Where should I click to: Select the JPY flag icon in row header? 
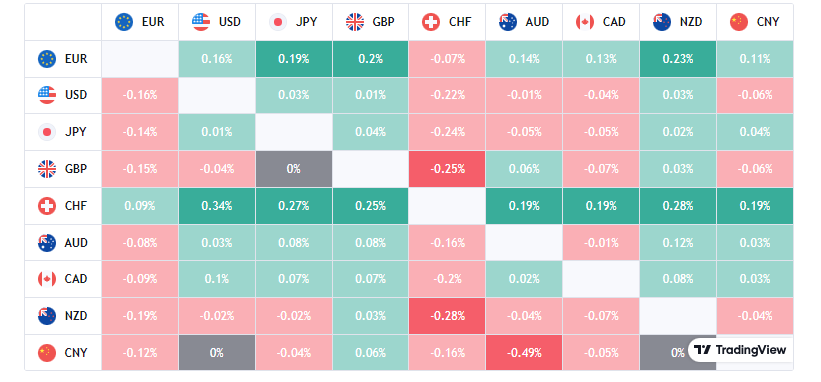47,132
